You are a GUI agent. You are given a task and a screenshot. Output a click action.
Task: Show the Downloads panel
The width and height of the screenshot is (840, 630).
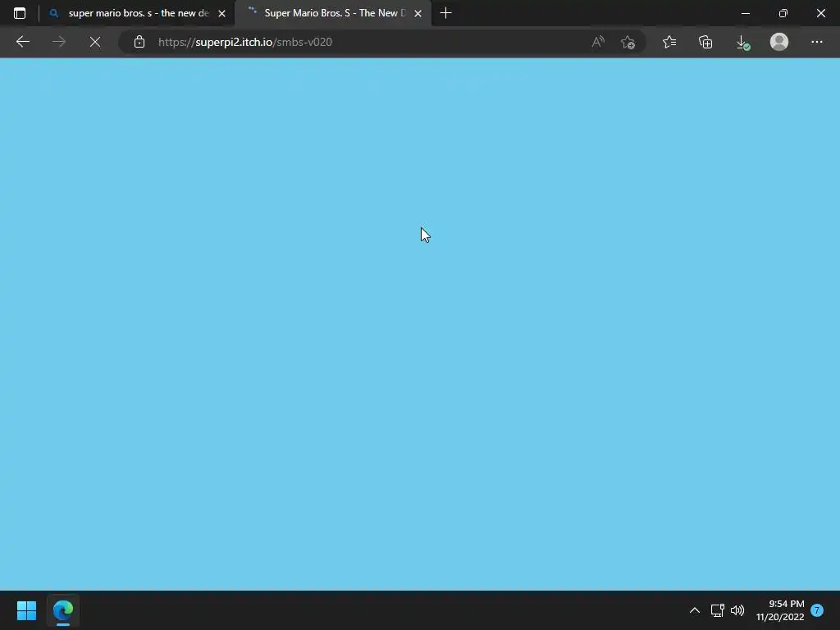pos(742,42)
